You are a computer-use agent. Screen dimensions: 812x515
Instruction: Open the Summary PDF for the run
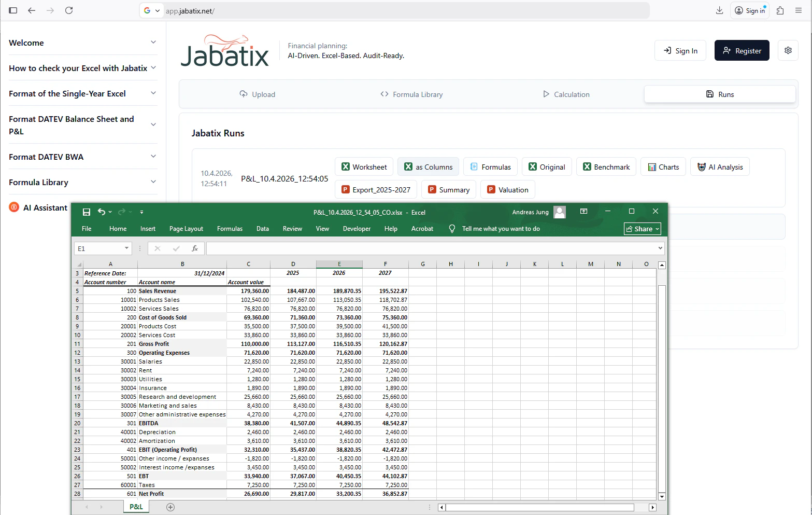point(448,189)
